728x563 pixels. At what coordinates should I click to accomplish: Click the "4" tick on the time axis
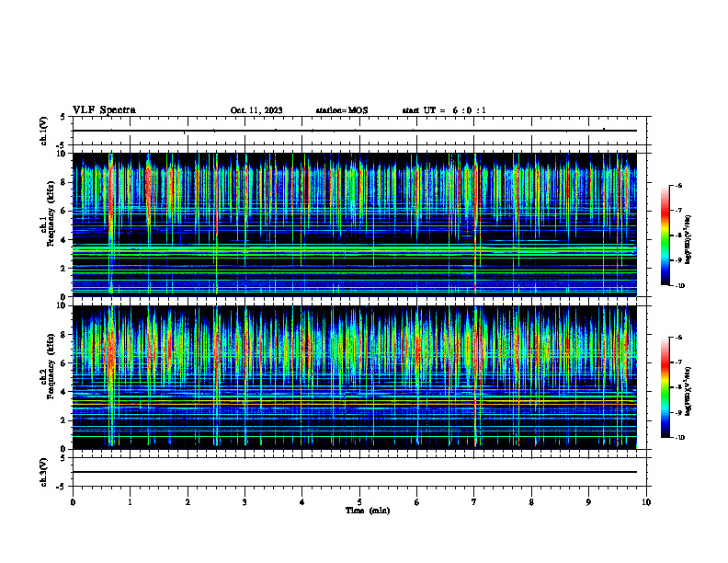click(x=301, y=502)
